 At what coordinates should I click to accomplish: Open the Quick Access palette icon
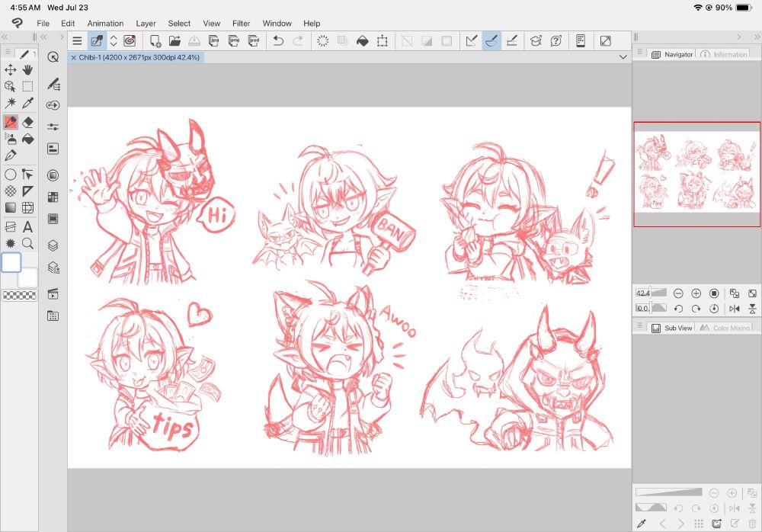click(53, 57)
